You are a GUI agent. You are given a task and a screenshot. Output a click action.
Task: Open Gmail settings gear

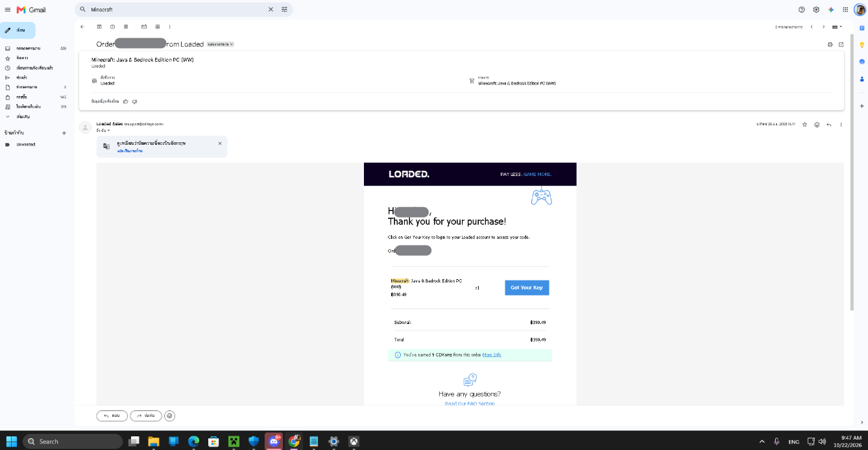click(x=816, y=10)
